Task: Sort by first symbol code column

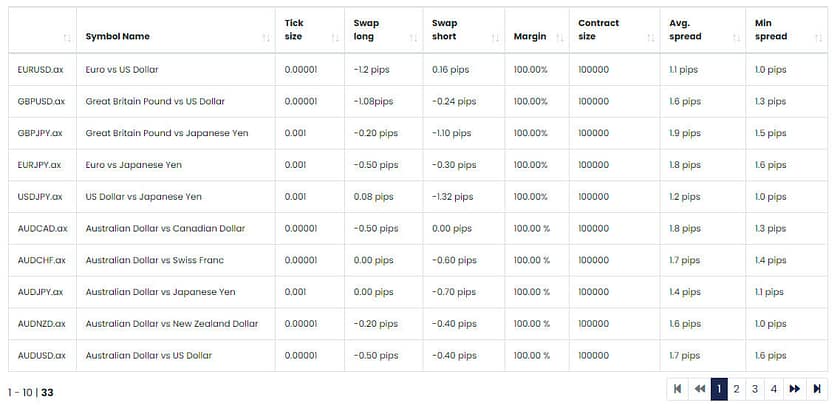Action: coord(66,37)
